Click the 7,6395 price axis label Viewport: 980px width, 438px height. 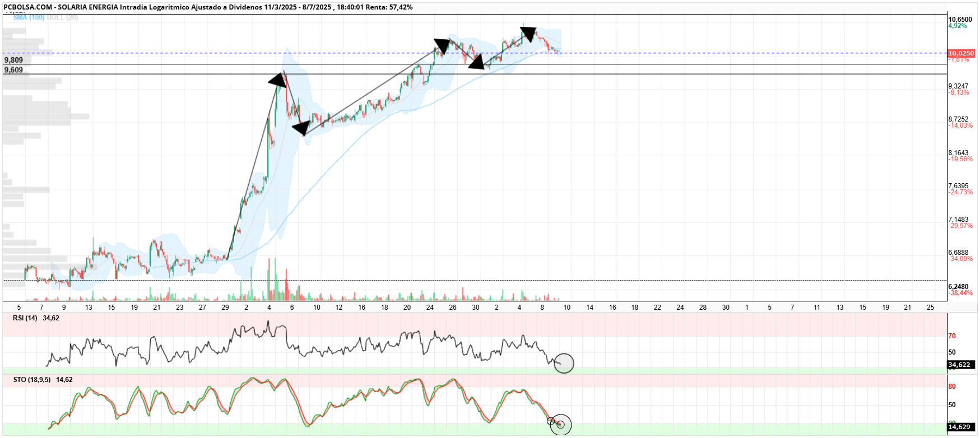(x=958, y=186)
